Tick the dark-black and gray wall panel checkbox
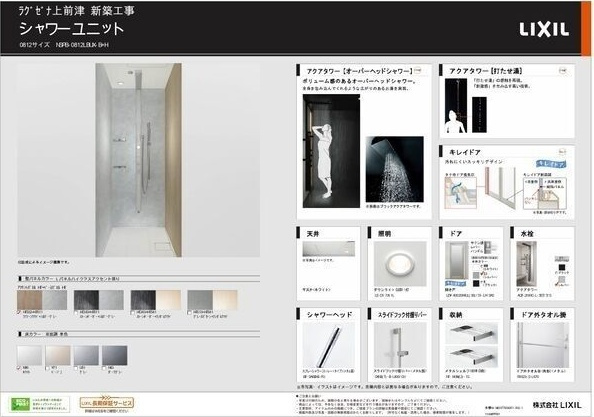594x417 pixels. (76, 312)
